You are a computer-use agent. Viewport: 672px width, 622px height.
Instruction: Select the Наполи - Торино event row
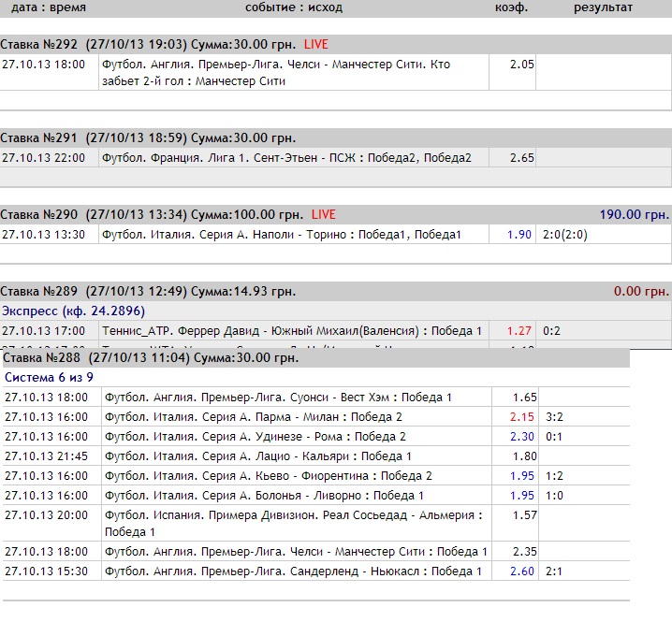pyautogui.click(x=281, y=235)
